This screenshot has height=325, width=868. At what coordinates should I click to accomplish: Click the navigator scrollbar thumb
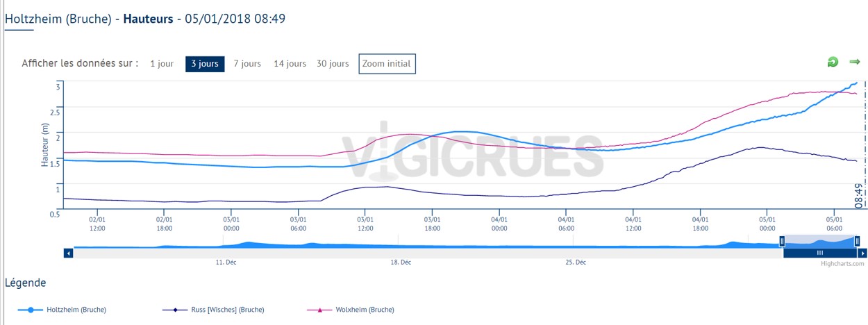point(819,253)
